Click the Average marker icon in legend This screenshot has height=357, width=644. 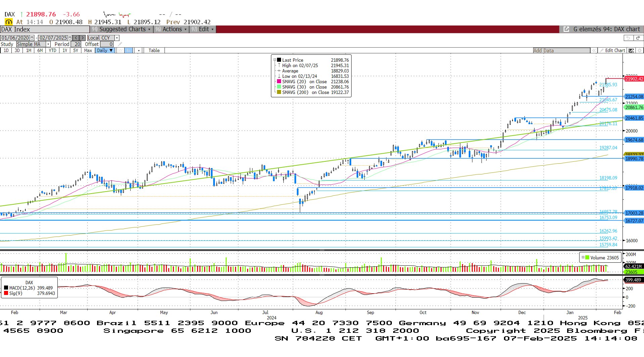(279, 71)
